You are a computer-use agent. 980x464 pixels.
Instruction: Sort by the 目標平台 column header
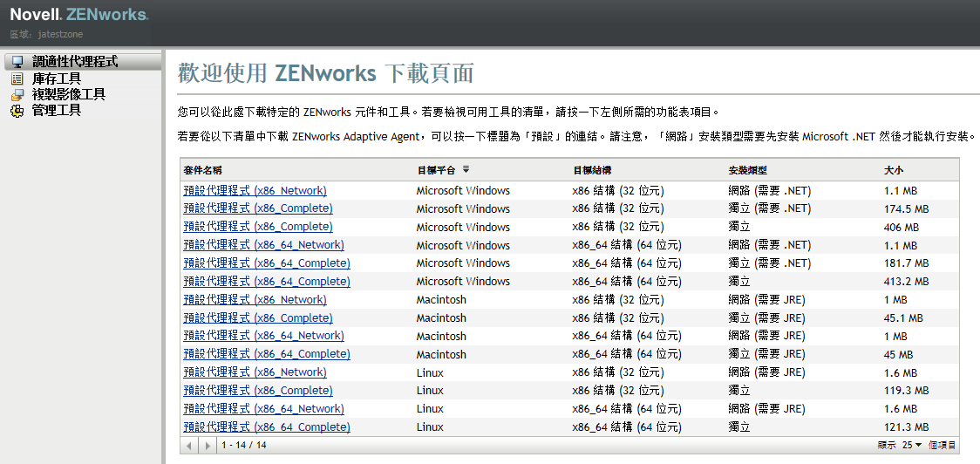[436, 170]
